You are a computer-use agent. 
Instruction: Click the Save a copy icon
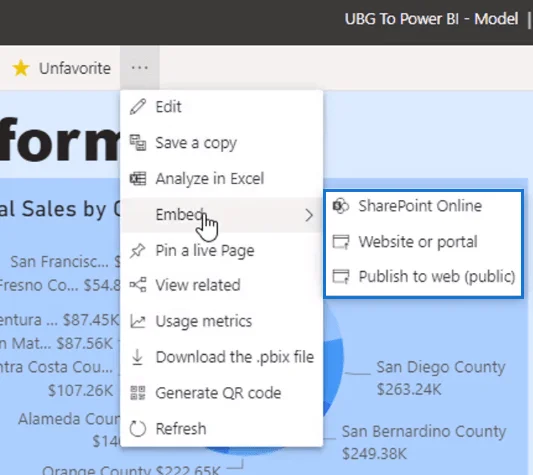(x=138, y=142)
